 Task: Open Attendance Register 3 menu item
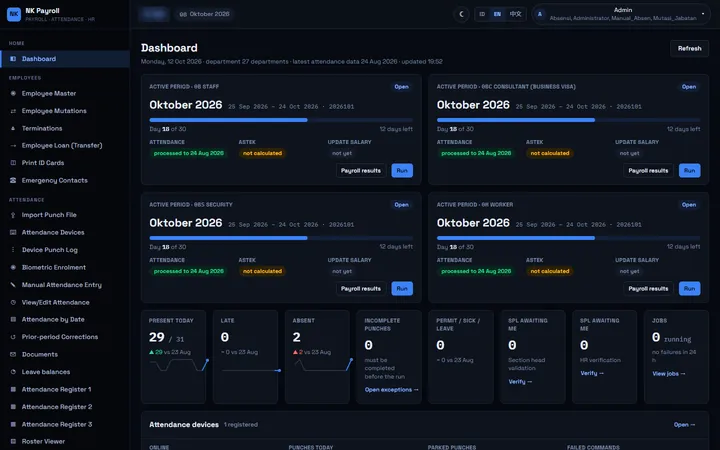point(65,424)
